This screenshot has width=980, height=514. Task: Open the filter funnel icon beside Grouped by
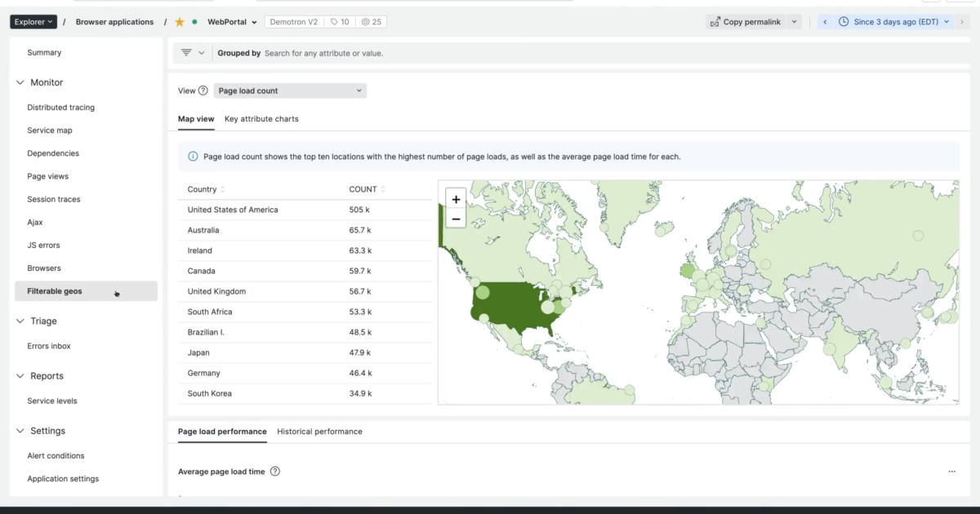[x=188, y=52]
